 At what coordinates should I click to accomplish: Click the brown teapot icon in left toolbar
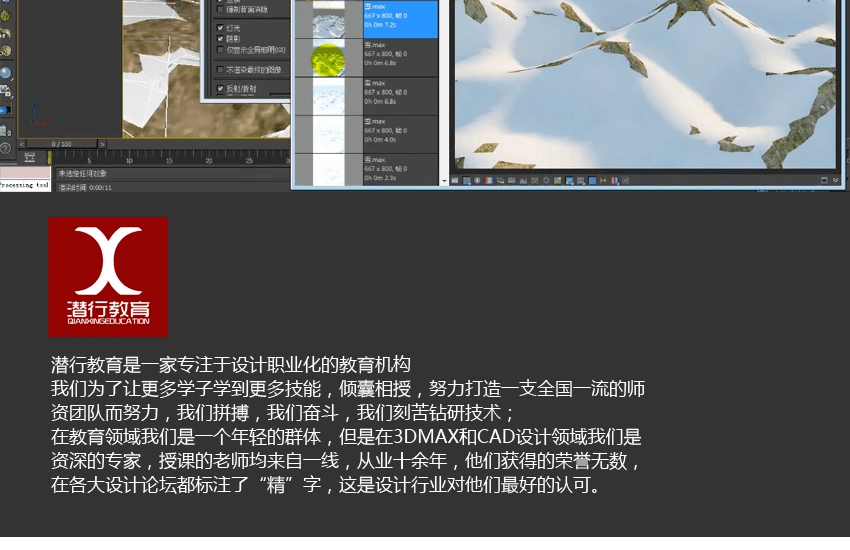(x=5, y=51)
